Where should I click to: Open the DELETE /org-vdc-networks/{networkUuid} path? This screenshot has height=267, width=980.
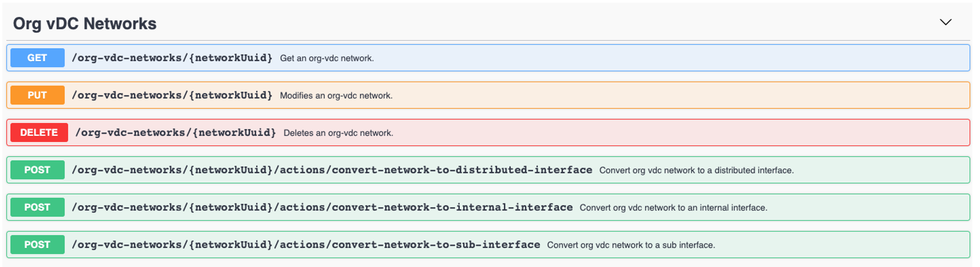(x=176, y=133)
